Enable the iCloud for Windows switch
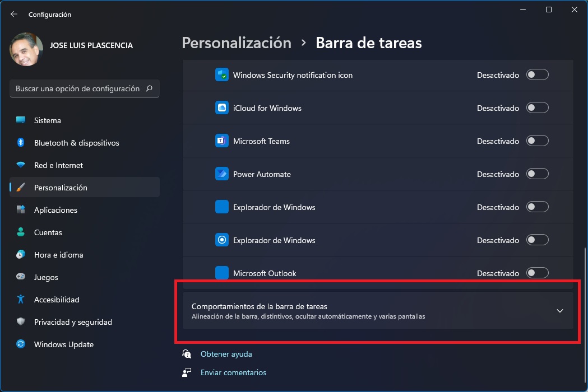Image resolution: width=588 pixels, height=392 pixels. [537, 108]
